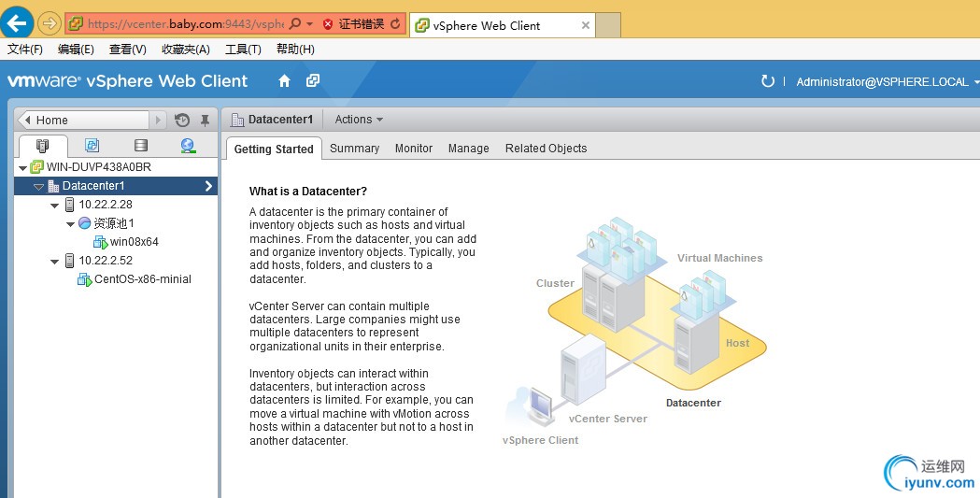Switch to VMs and Templates view icon

click(x=92, y=146)
